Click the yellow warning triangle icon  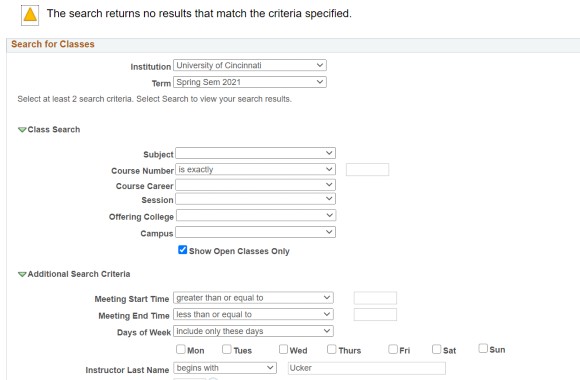(x=30, y=15)
